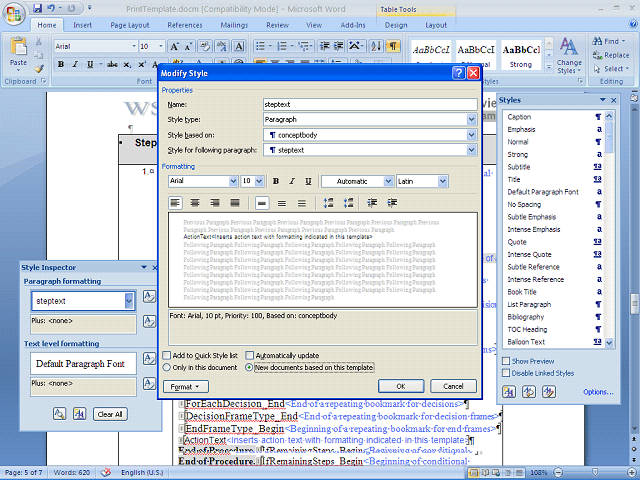Open the Page Layout tab
The image size is (640, 480).
(x=130, y=25)
